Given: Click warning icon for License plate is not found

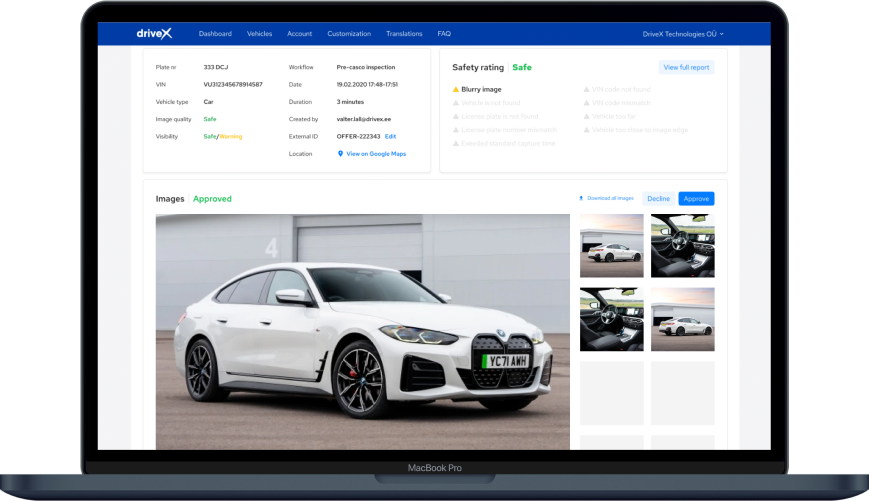Looking at the screenshot, I should [456, 116].
